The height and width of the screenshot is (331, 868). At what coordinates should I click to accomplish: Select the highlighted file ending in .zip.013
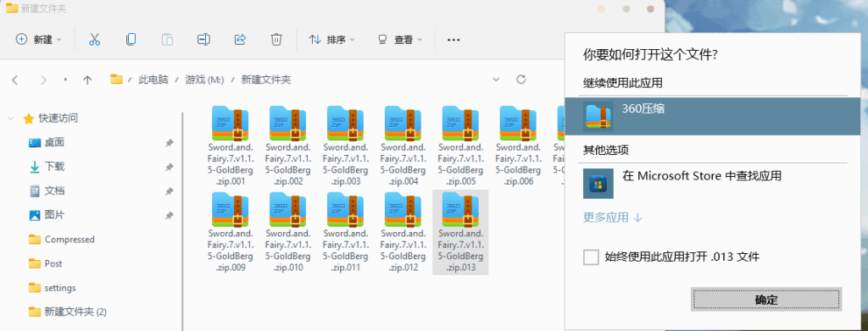pos(460,232)
